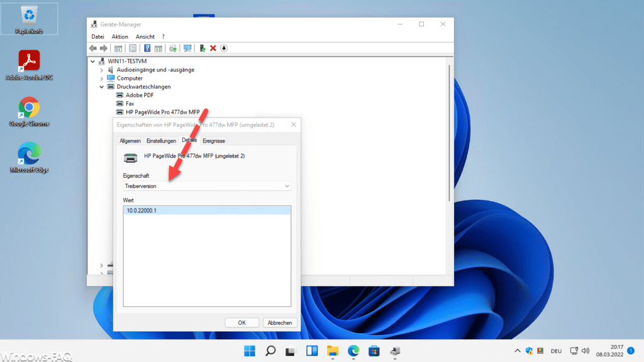Select HP PageWide Pro 477dw MFP tree item
644x362 pixels.
click(x=163, y=112)
